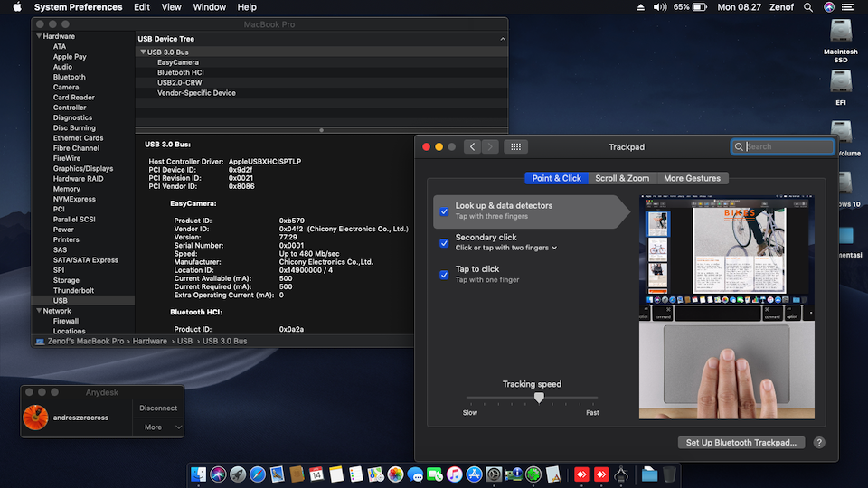The width and height of the screenshot is (868, 488).
Task: Select Thunderbolt in Hardware sidebar
Action: point(73,290)
